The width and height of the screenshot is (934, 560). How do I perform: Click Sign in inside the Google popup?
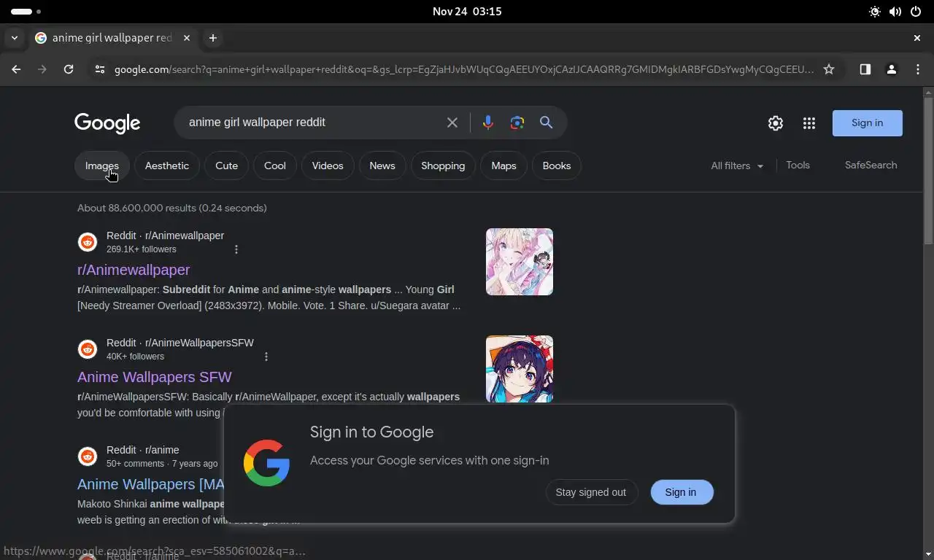pos(681,492)
